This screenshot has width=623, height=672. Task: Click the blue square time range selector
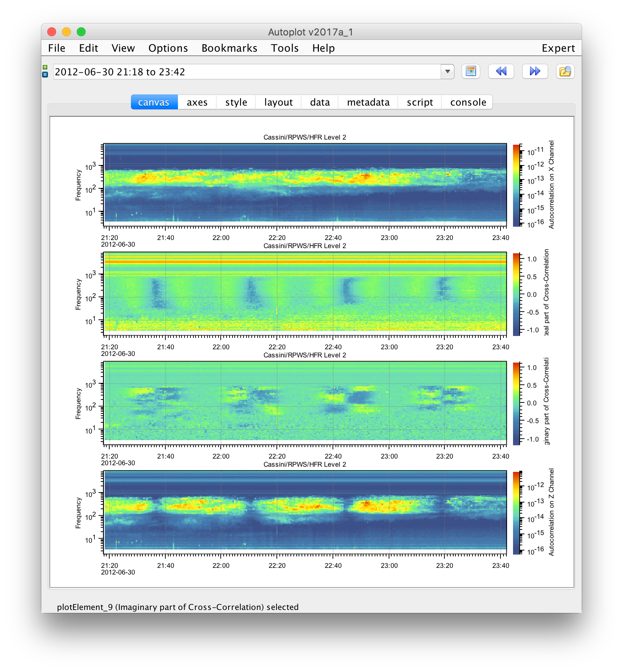click(45, 75)
